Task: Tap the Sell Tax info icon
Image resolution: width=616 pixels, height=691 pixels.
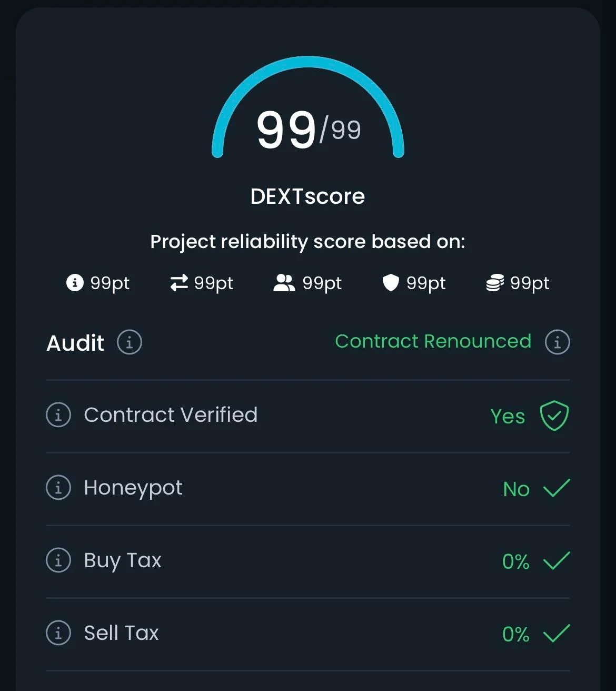Action: [58, 633]
